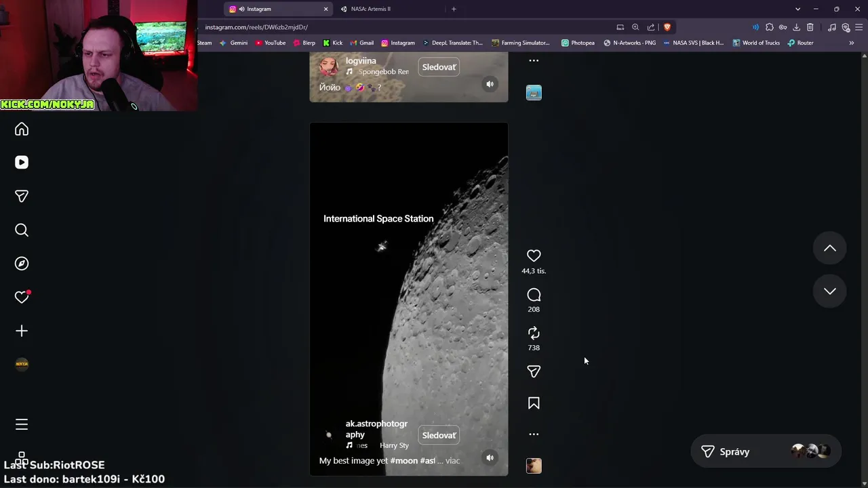Viewport: 868px width, 488px height.
Task: Open more options for the moon reel
Action: pyautogui.click(x=534, y=434)
